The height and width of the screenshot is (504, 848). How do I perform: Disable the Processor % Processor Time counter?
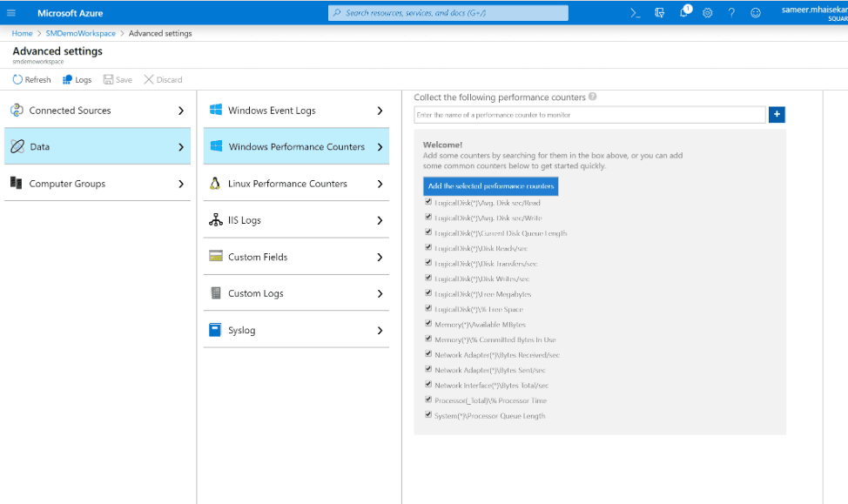click(427, 400)
